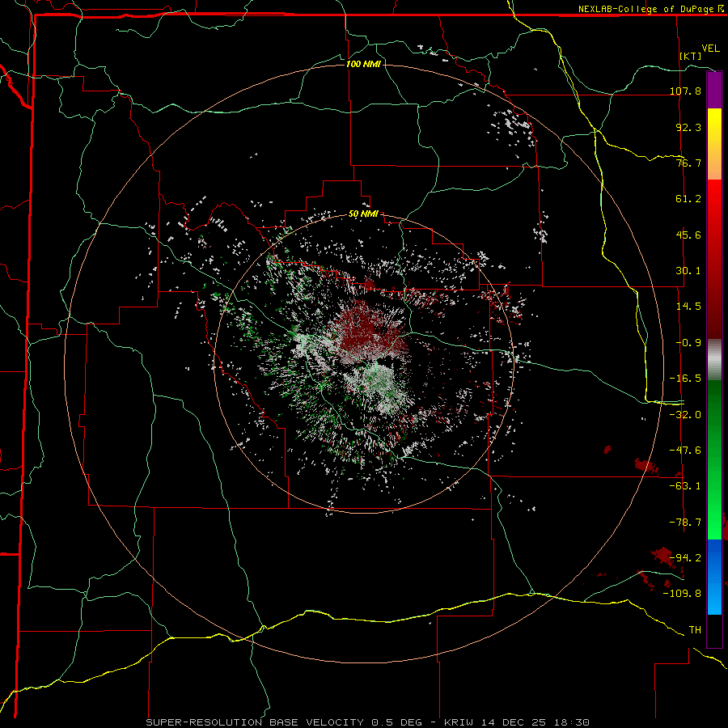728x728 pixels.
Task: Select the 107.8 legend value
Action: pyautogui.click(x=685, y=91)
